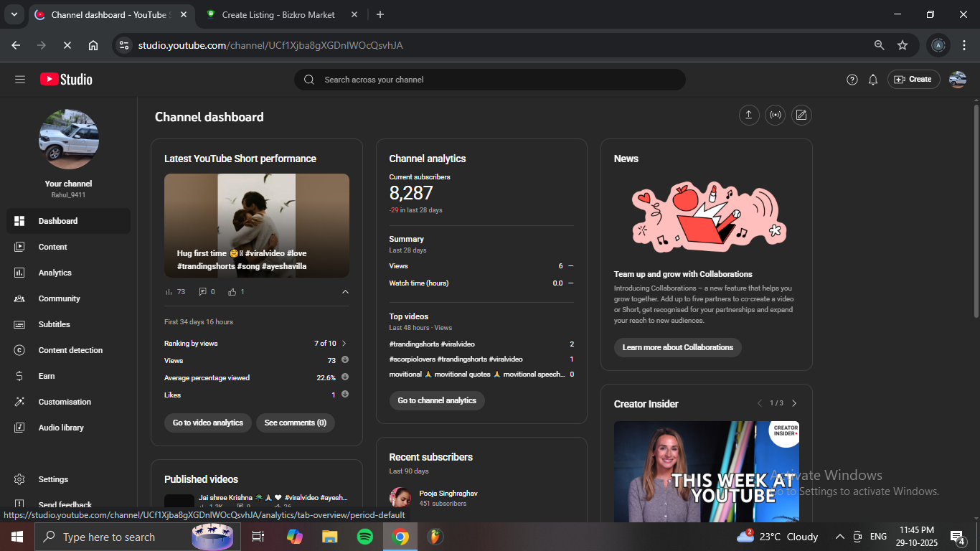Open Analytics in the sidebar
The image size is (980, 551).
click(x=55, y=273)
